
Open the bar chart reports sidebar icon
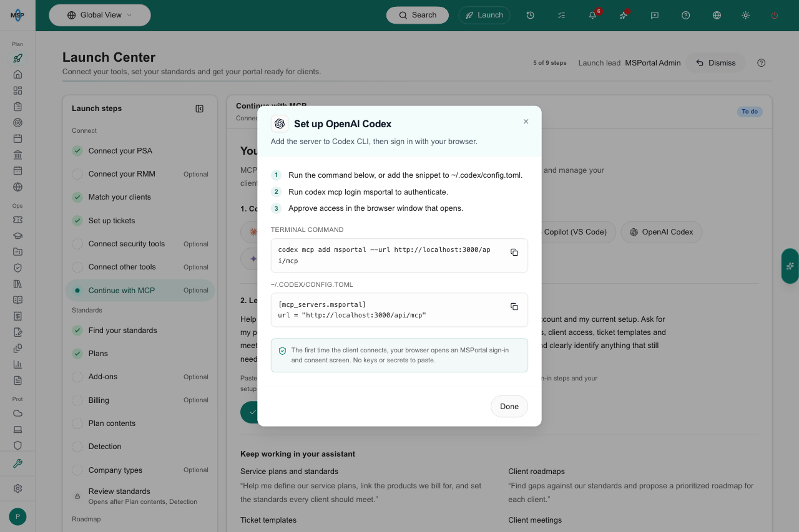[17, 364]
